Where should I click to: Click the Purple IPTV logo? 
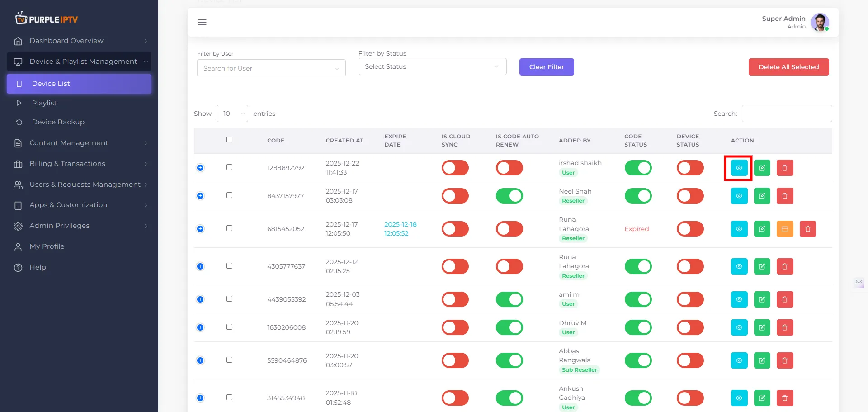coord(47,19)
